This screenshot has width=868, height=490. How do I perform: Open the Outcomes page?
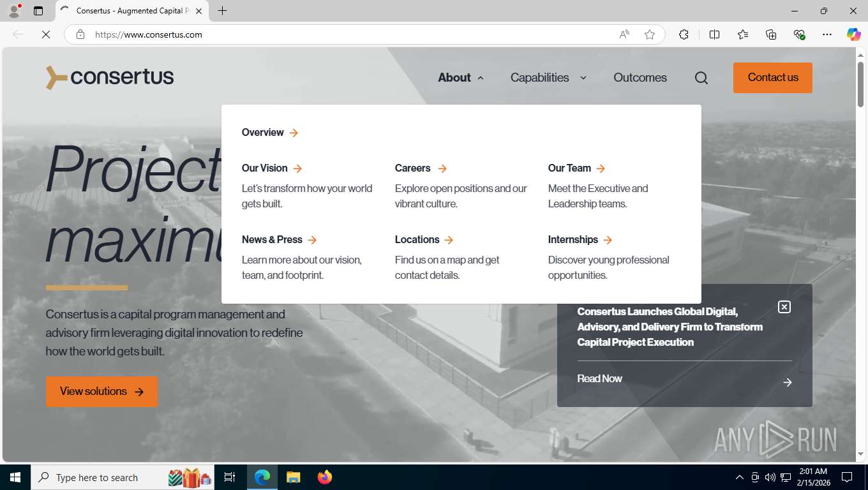tap(640, 78)
